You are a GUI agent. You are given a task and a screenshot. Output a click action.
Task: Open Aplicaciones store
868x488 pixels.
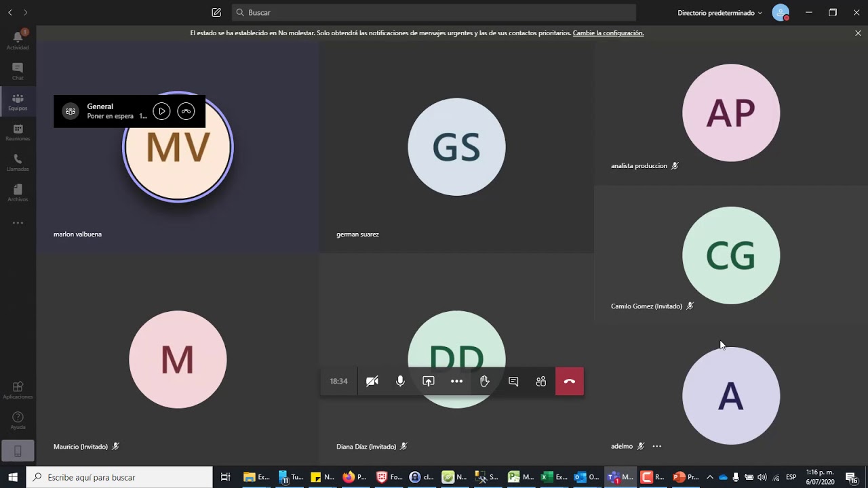(18, 390)
